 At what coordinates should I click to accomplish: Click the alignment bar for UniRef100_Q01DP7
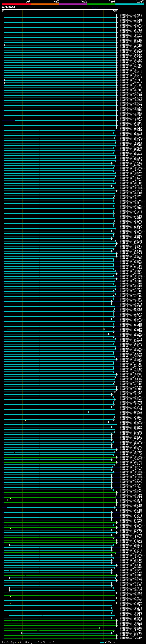tap(56, 329)
